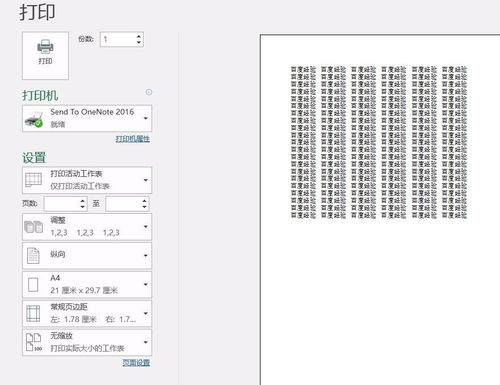Click the collated pages 调整 icon
500x385 pixels.
pos(33,227)
